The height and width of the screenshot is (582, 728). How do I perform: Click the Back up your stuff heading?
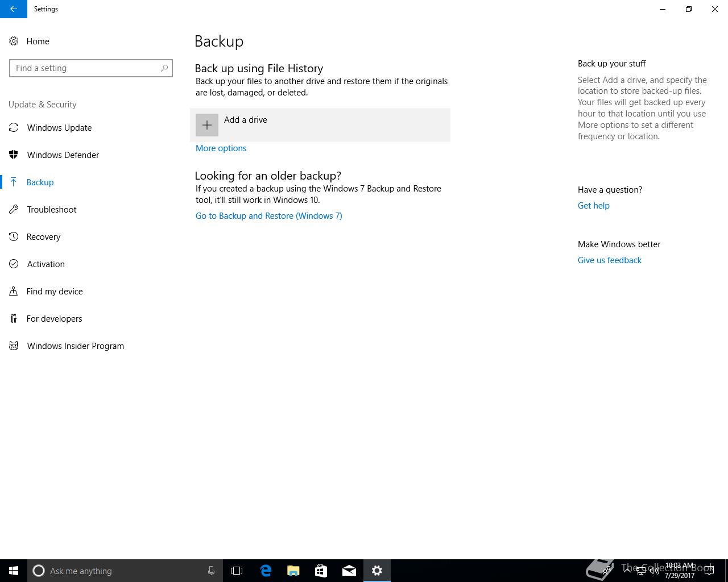[x=612, y=64]
